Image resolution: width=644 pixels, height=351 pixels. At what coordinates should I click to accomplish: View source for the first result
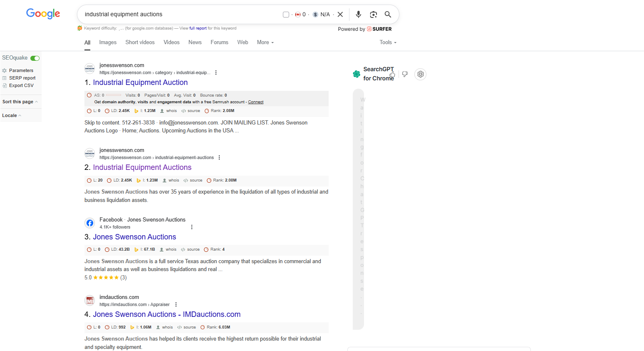click(x=194, y=111)
